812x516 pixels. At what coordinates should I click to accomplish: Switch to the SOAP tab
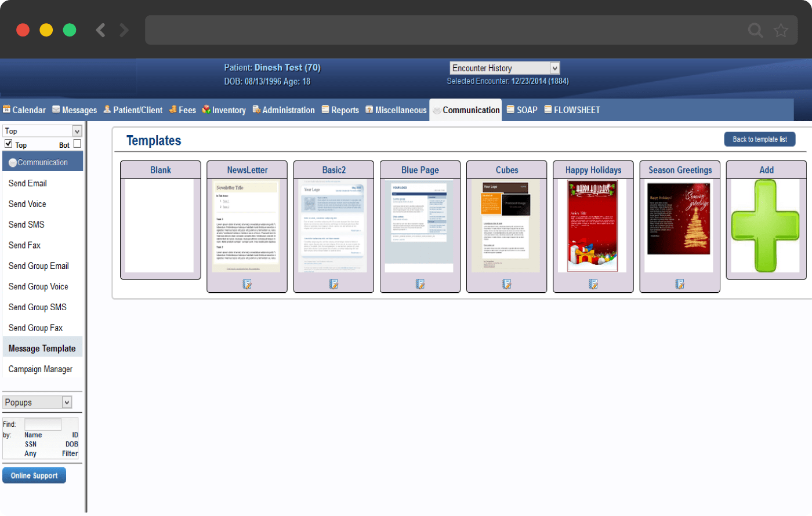point(522,110)
